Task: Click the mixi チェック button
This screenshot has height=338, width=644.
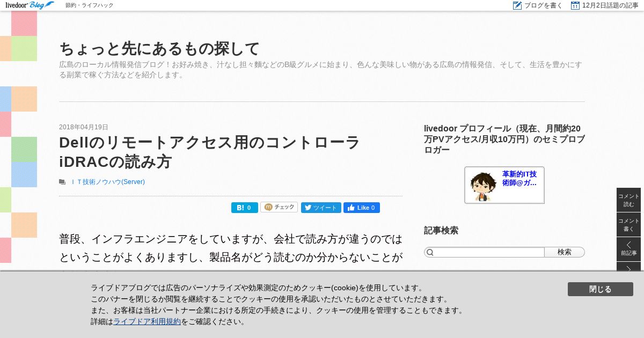Action: click(279, 207)
